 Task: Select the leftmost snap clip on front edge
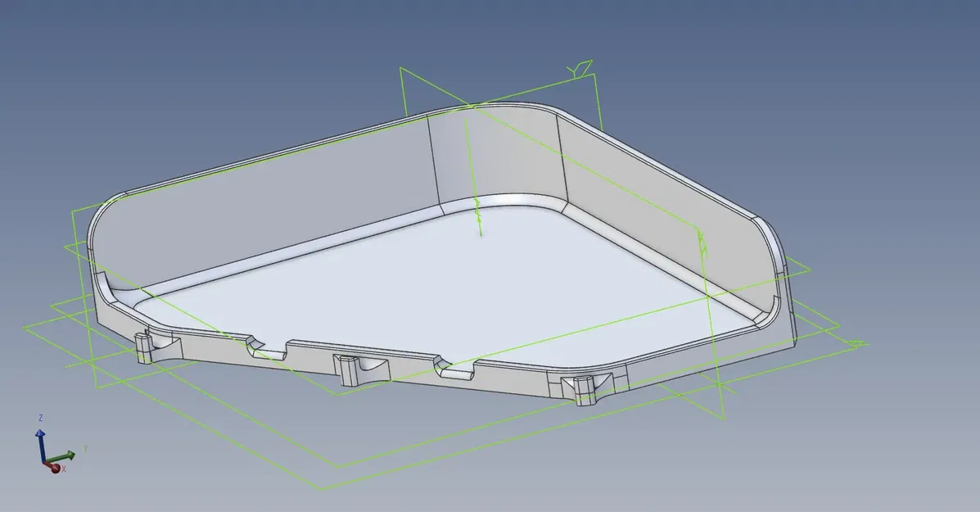(147, 347)
